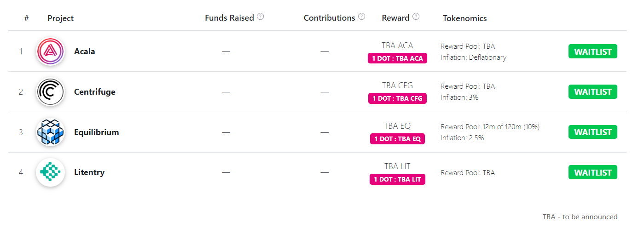Click the Litentry project logo

click(50, 172)
